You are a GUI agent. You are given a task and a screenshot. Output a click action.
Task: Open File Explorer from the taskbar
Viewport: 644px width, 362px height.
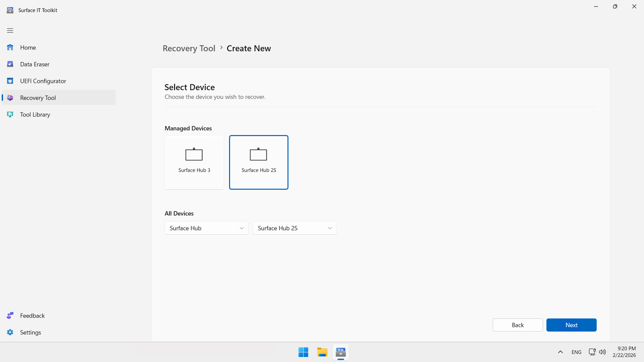[x=322, y=352]
